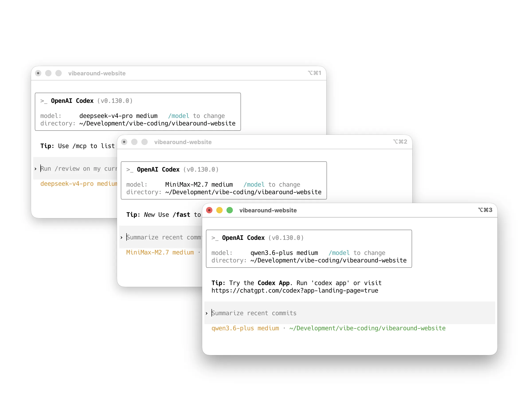Click /model command in the qwen3.6-plus header box
Screen dimensions: 532x399
(339, 253)
